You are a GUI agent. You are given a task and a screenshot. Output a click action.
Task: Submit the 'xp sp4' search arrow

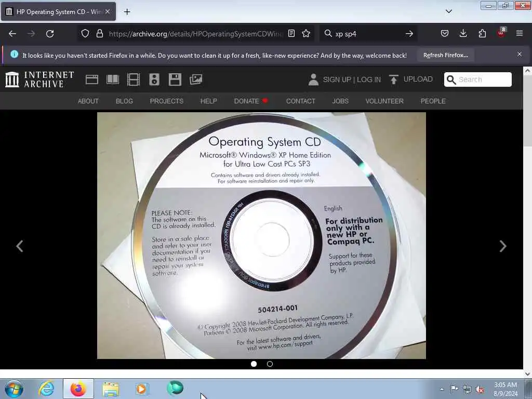coord(409,34)
